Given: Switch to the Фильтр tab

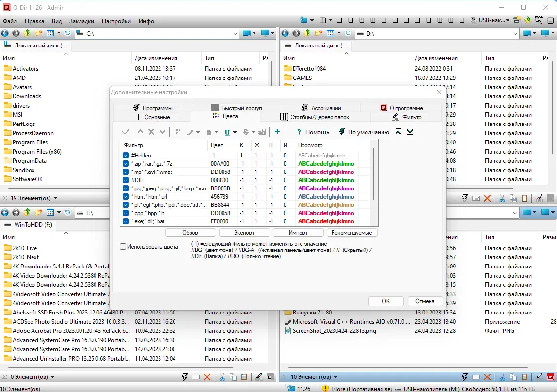Looking at the screenshot, I should pyautogui.click(x=406, y=117).
